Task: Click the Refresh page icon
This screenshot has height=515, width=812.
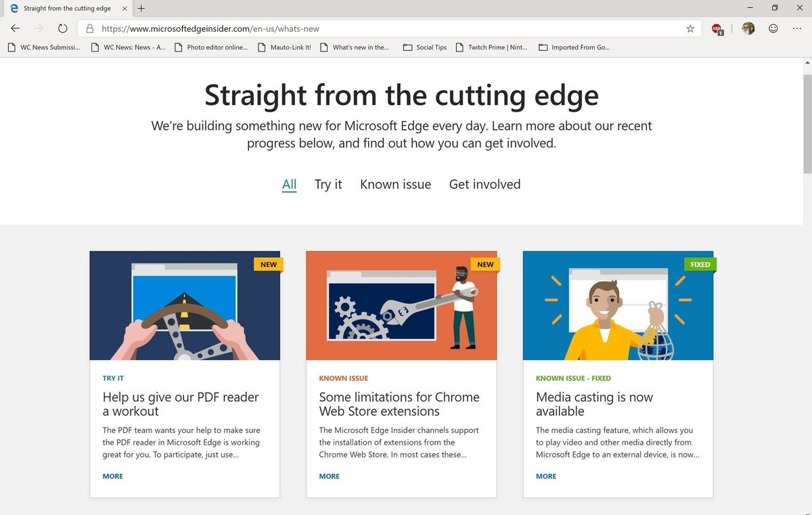Action: [x=62, y=28]
